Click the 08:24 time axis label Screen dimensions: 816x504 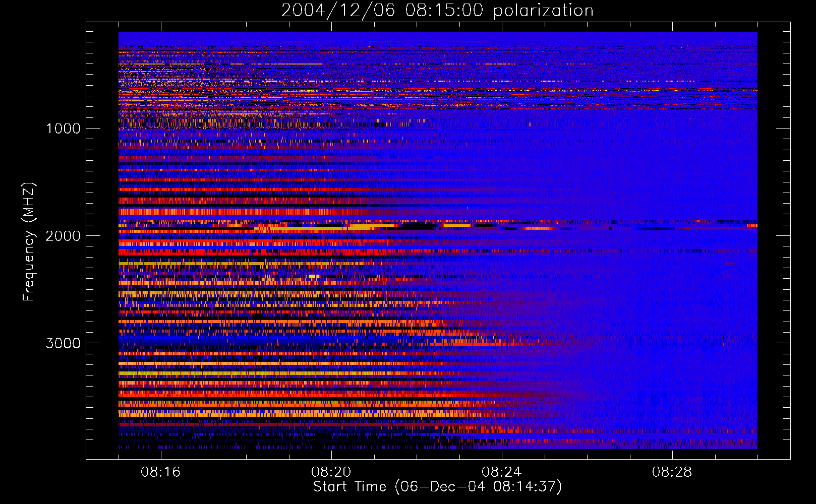point(501,472)
